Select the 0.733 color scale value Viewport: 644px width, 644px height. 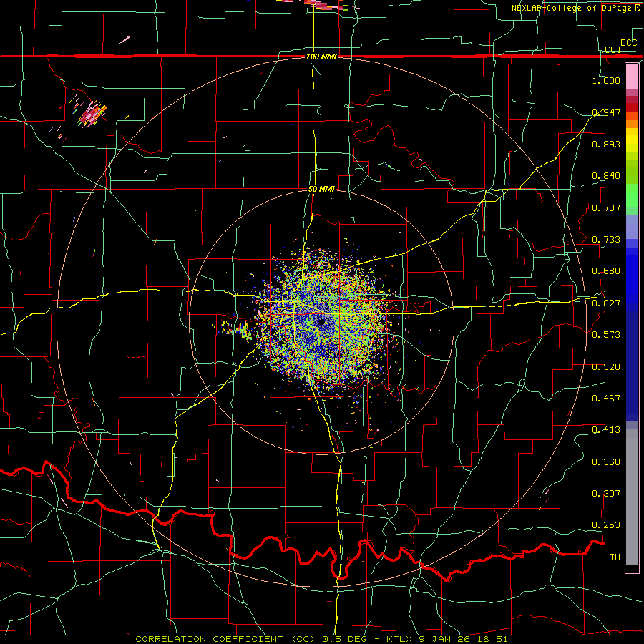(x=606, y=240)
